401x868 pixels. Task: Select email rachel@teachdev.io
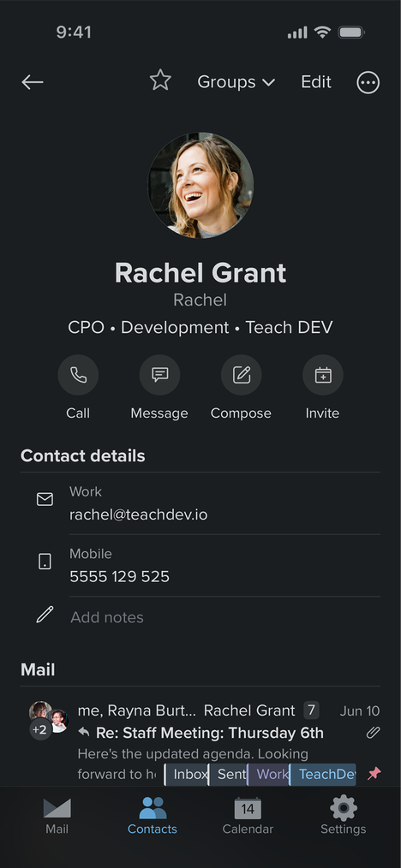click(139, 514)
